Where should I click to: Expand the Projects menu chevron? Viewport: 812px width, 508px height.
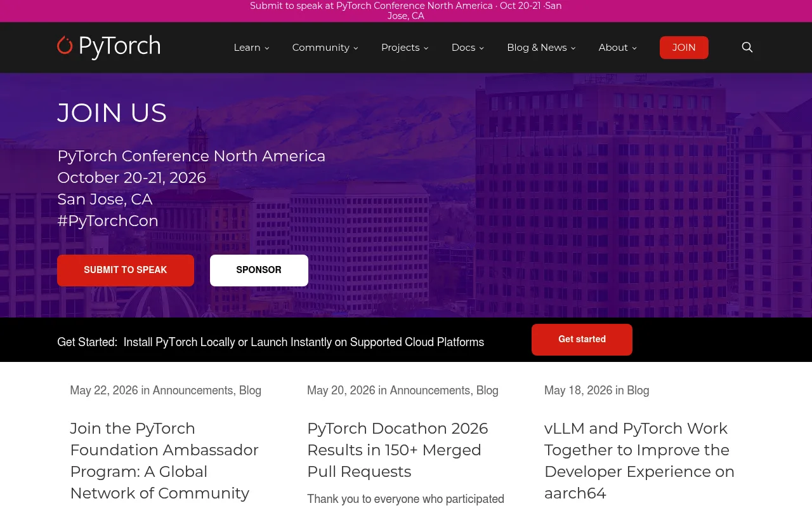click(x=426, y=48)
